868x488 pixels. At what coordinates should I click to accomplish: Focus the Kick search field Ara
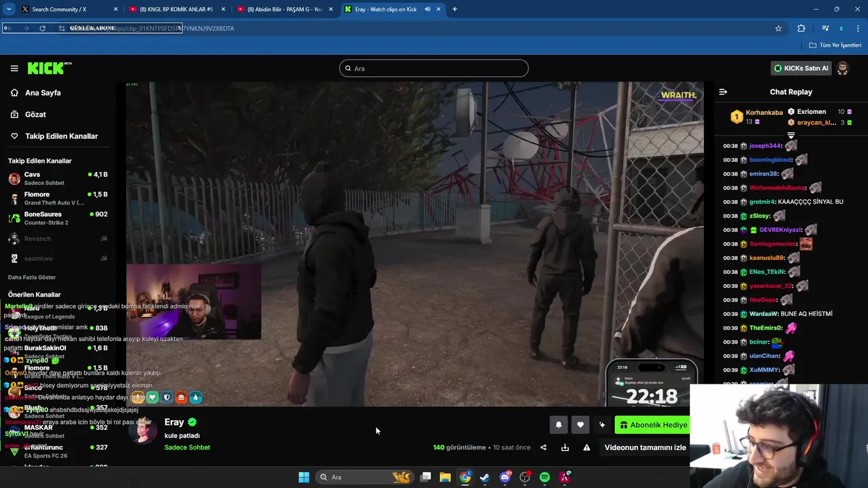434,68
